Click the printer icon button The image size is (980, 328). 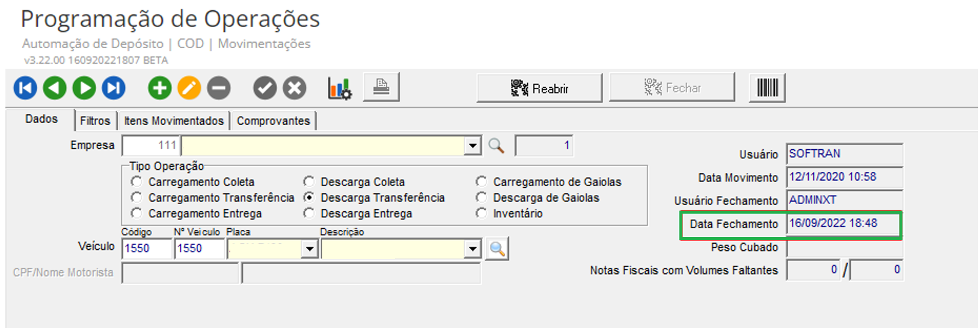click(381, 87)
